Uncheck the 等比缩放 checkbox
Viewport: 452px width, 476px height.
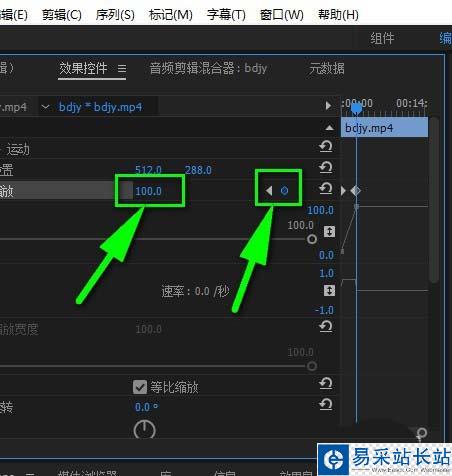click(140, 387)
